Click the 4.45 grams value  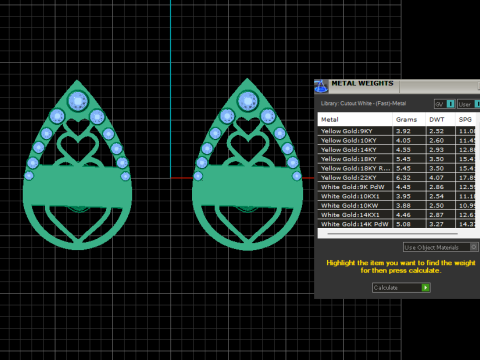click(403, 187)
